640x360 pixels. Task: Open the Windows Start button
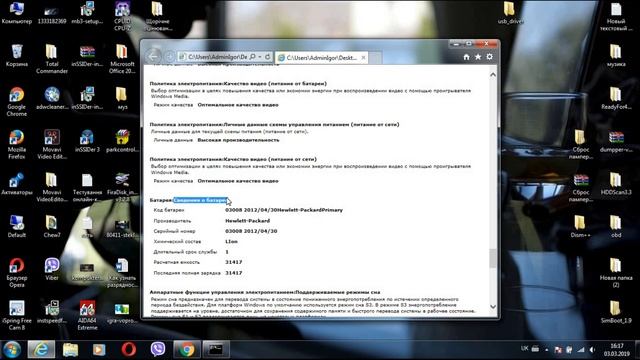coord(12,350)
